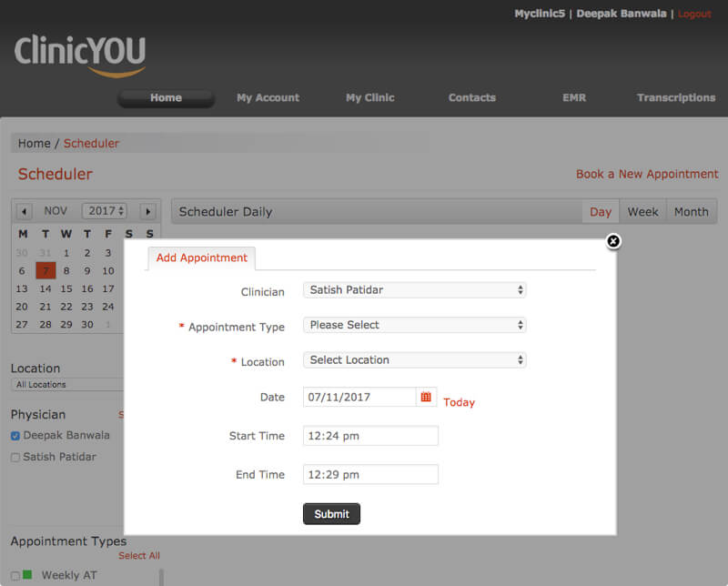Open the EMR menu
The width and height of the screenshot is (728, 586).
pos(574,97)
